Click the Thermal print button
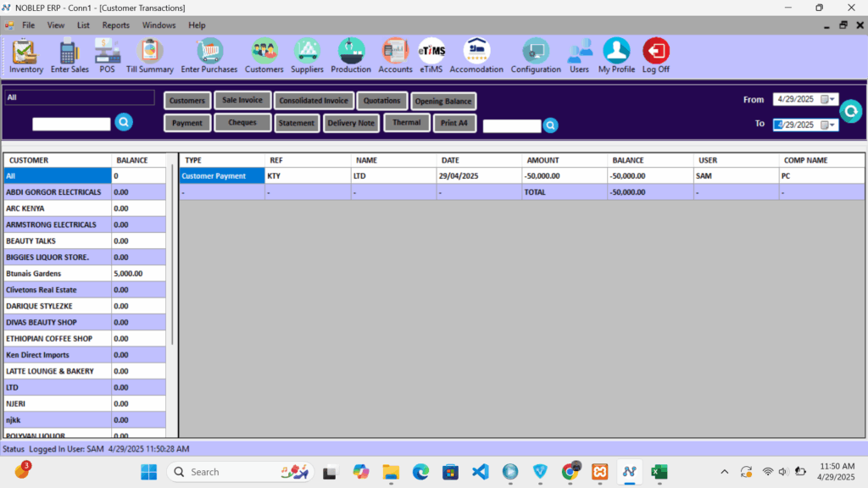Screen dimensions: 868x488 point(406,122)
